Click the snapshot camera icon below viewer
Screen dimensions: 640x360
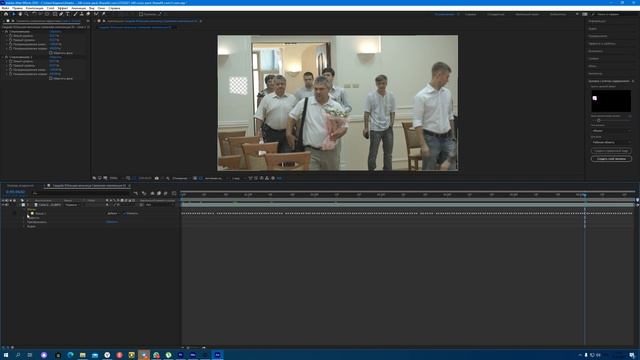(x=157, y=178)
